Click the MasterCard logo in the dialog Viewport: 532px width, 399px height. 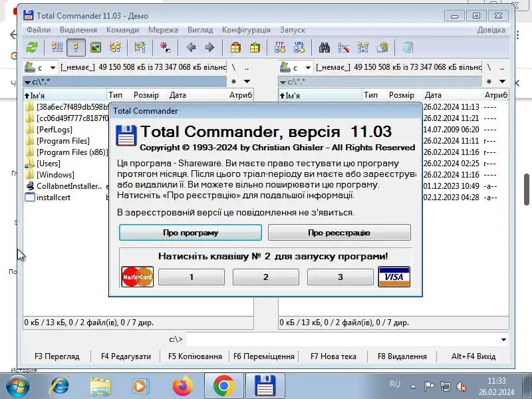(x=138, y=277)
